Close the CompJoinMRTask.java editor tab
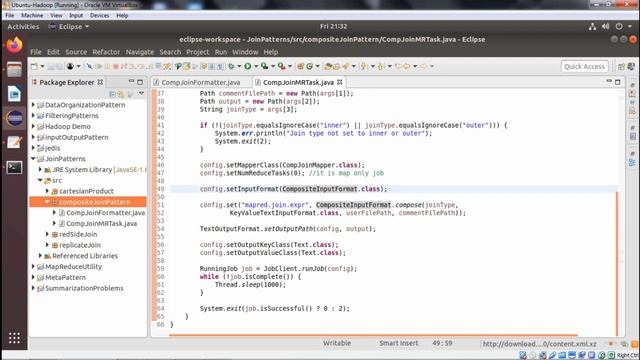Screen dimensions: 640x360 point(340,82)
